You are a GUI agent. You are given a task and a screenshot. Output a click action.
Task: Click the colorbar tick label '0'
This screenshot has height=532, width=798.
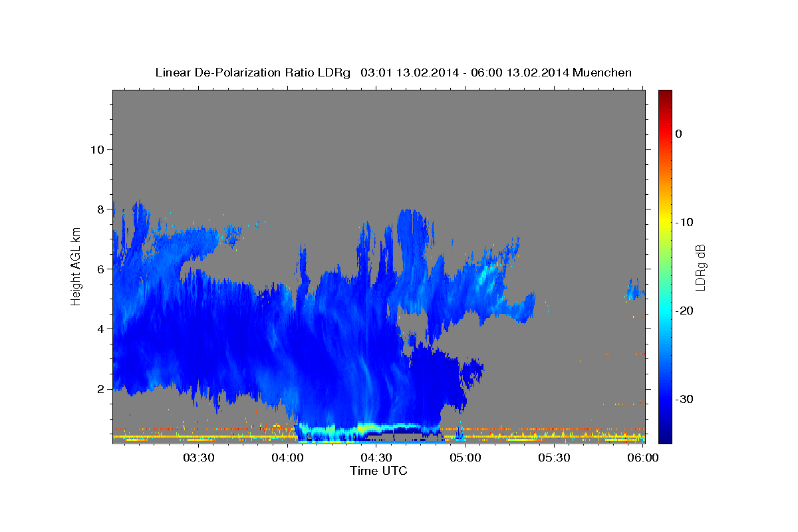click(679, 134)
